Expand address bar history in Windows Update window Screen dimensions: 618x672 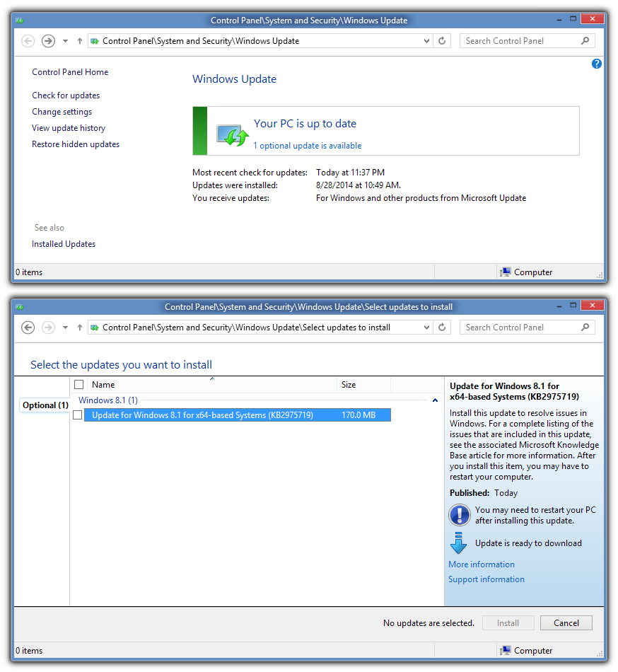click(426, 41)
